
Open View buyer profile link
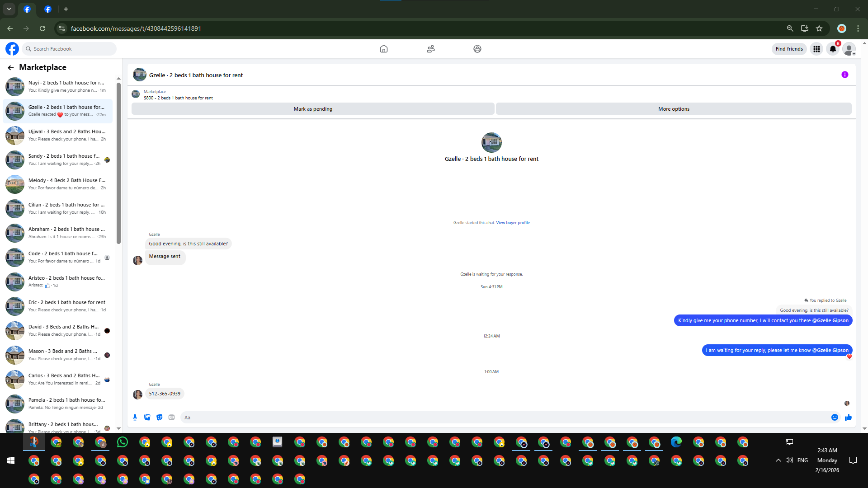click(x=513, y=223)
